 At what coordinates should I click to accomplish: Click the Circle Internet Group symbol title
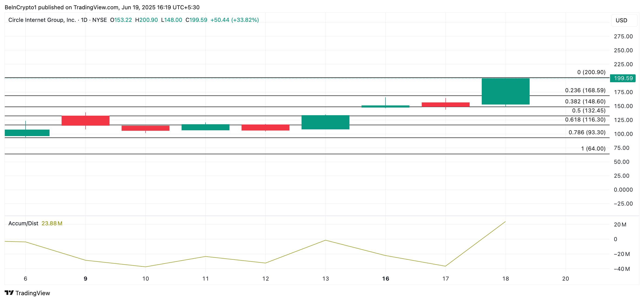pyautogui.click(x=42, y=20)
